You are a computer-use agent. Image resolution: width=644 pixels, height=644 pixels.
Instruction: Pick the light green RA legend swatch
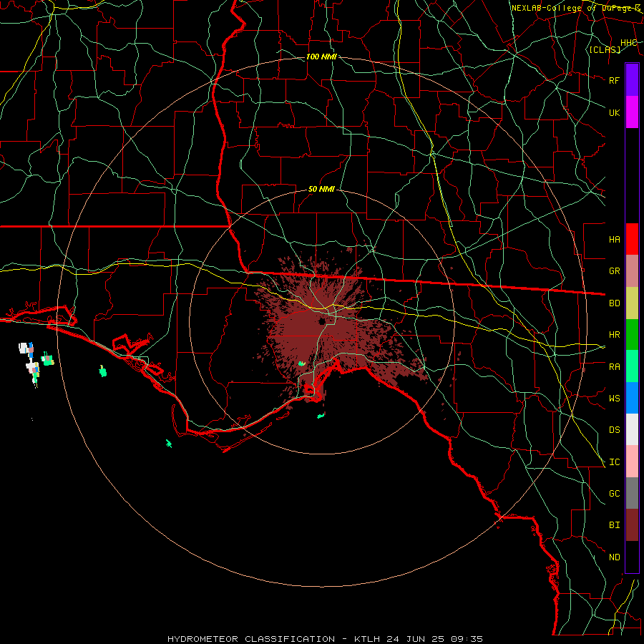click(x=632, y=366)
